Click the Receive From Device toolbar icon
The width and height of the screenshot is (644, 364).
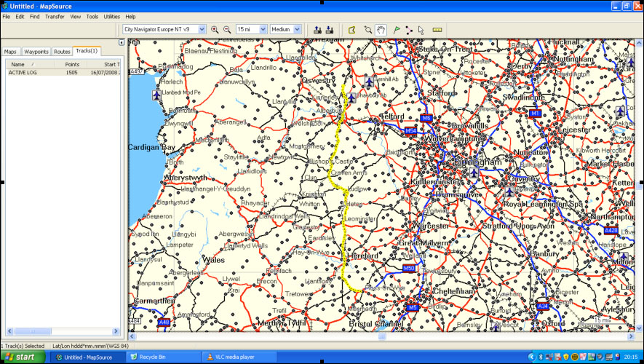[330, 30]
